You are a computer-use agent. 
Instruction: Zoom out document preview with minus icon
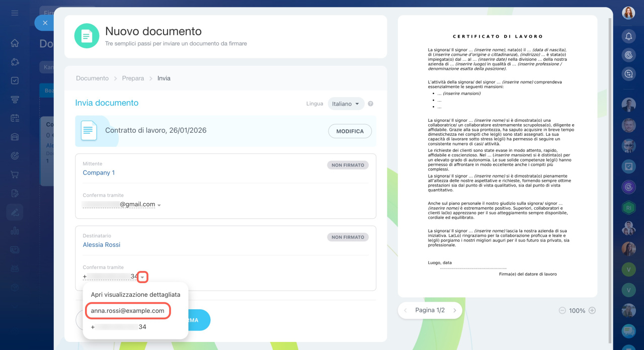(562, 311)
